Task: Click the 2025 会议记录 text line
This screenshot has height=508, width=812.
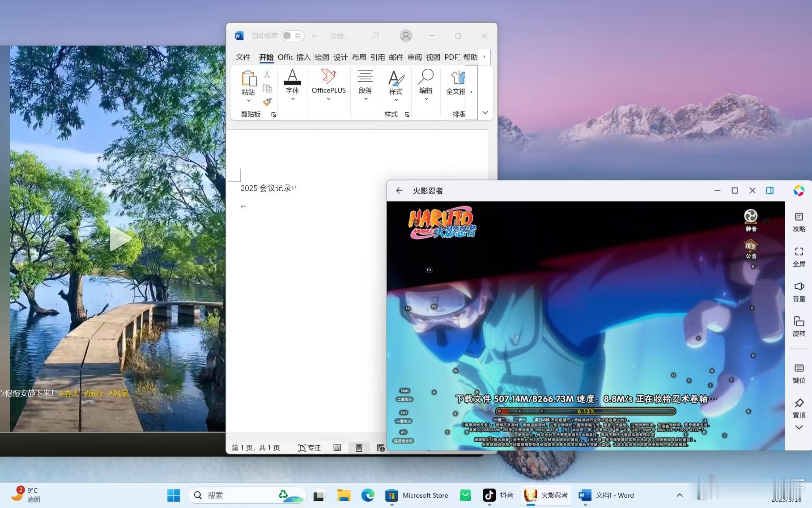Action: [266, 188]
